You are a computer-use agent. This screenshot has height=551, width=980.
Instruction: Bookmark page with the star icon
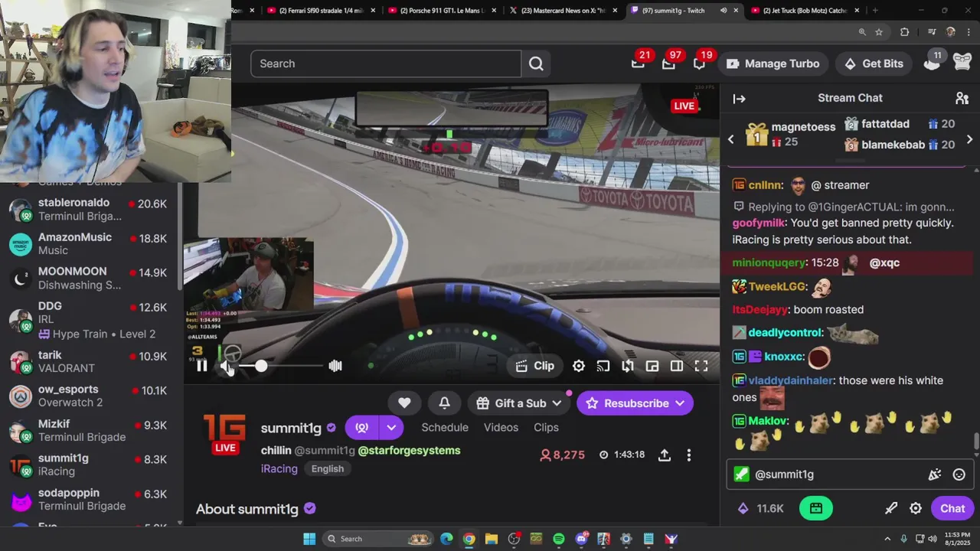(x=879, y=32)
